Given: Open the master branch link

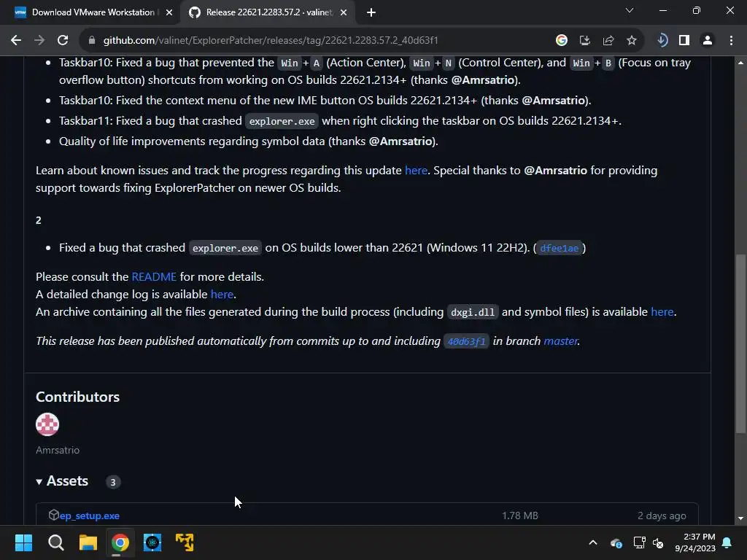Looking at the screenshot, I should pos(561,341).
